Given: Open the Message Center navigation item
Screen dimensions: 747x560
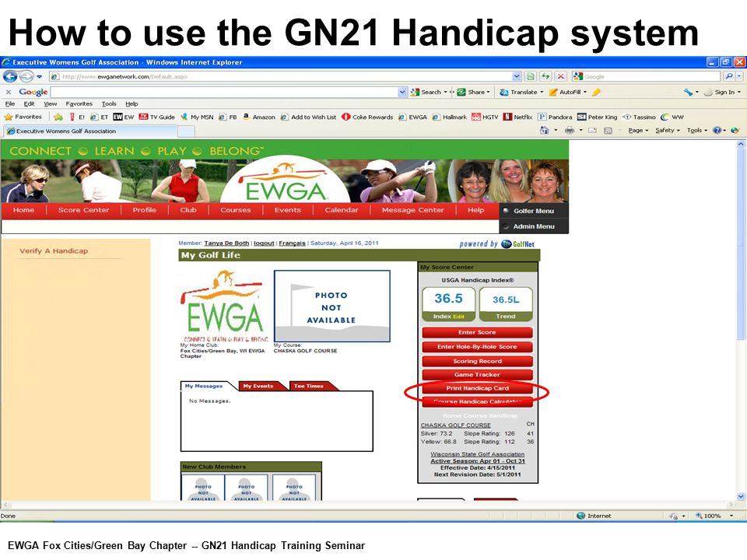Looking at the screenshot, I should coord(412,210).
